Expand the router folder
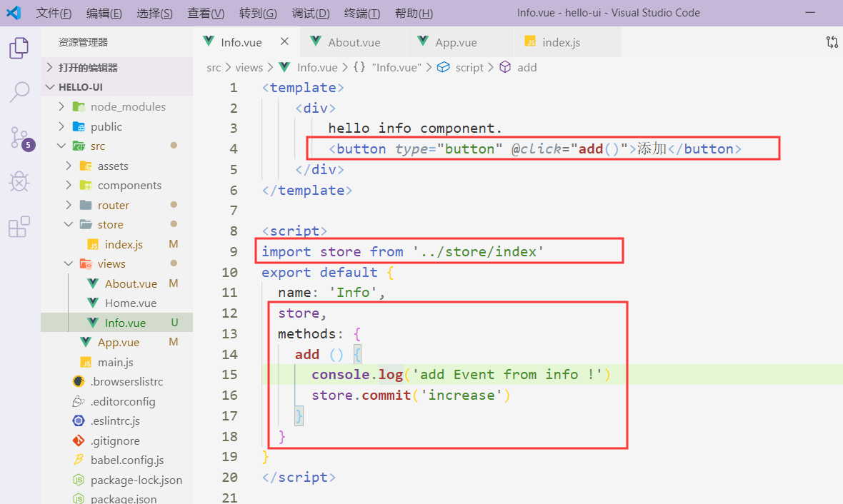The width and height of the screenshot is (843, 504). coord(116,205)
